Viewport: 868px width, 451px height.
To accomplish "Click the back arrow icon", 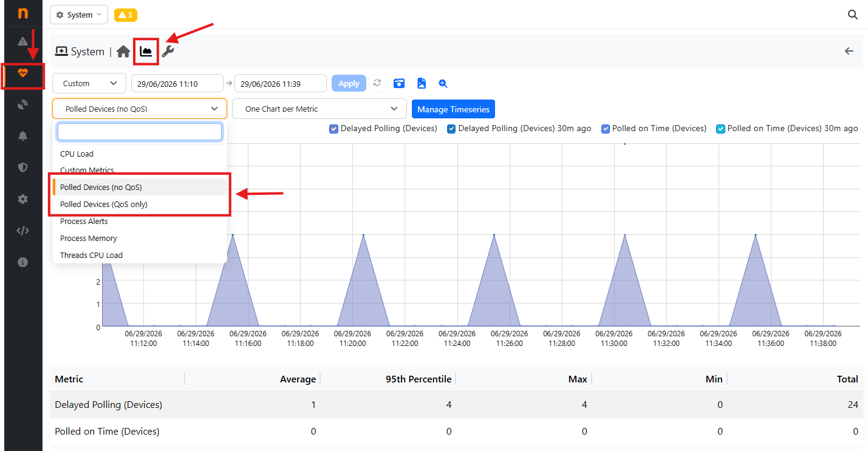I will click(849, 51).
